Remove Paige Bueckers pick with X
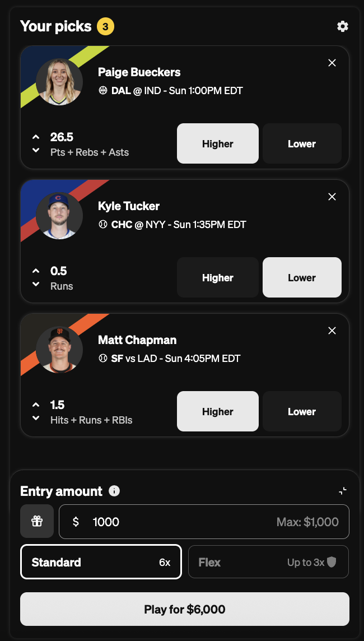Image resolution: width=364 pixels, height=641 pixels. click(332, 63)
